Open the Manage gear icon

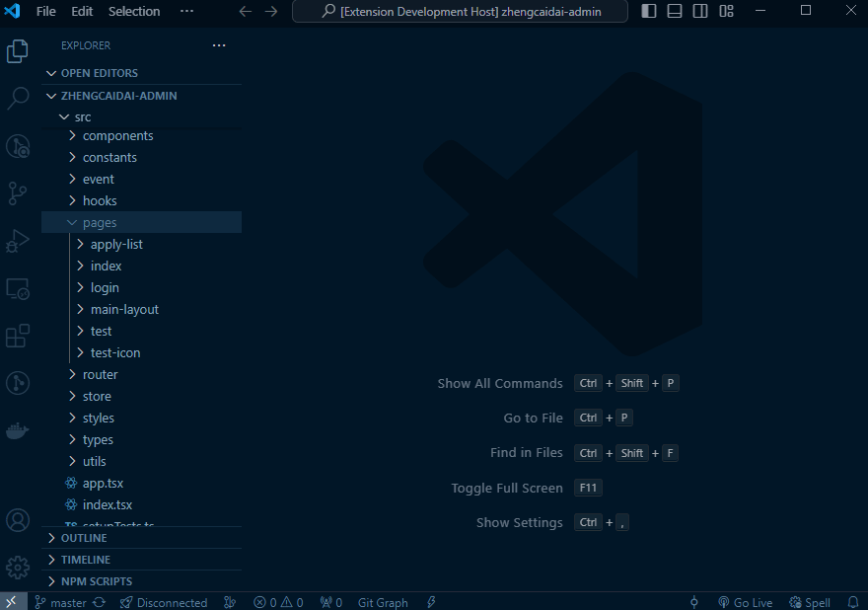pyautogui.click(x=17, y=568)
